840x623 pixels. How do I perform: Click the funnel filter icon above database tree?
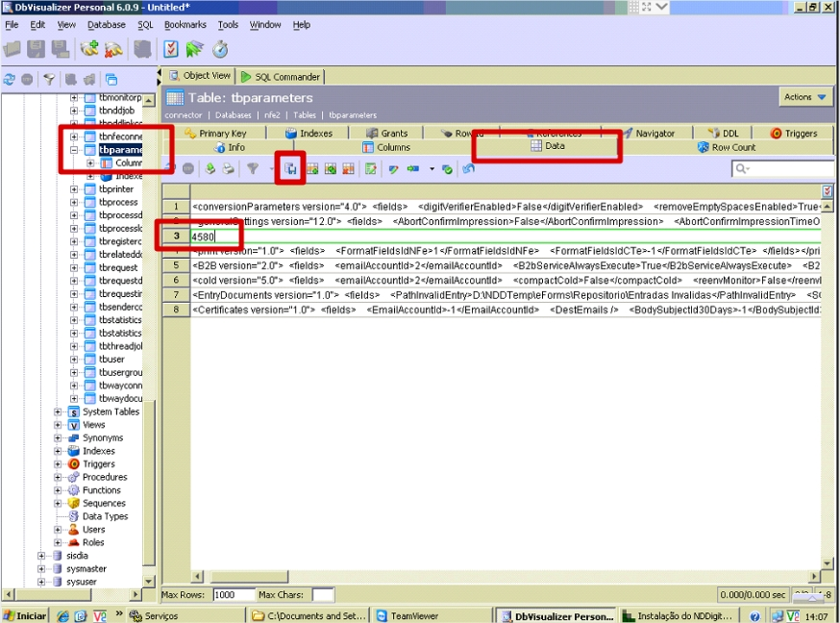tap(48, 80)
